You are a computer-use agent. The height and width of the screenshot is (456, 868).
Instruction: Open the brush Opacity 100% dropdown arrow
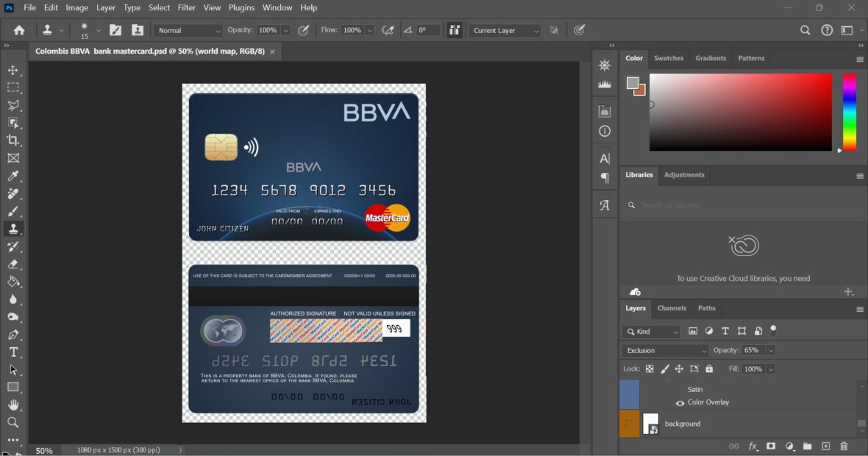click(285, 30)
